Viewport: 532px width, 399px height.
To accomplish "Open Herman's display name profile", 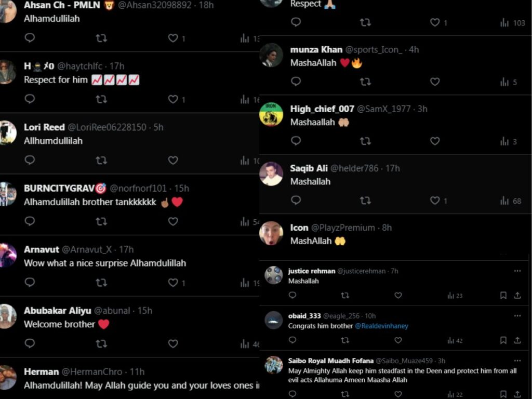I will (42, 372).
